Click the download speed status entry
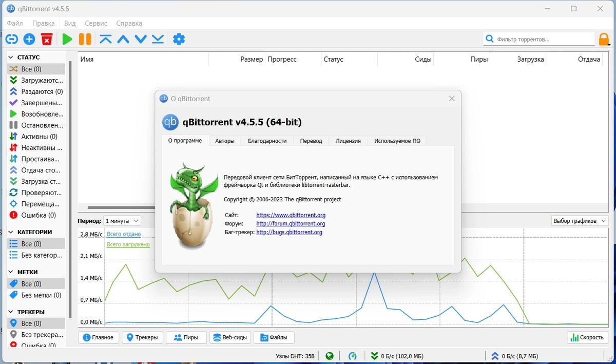Image resolution: width=616 pixels, height=364 pixels. (397, 356)
